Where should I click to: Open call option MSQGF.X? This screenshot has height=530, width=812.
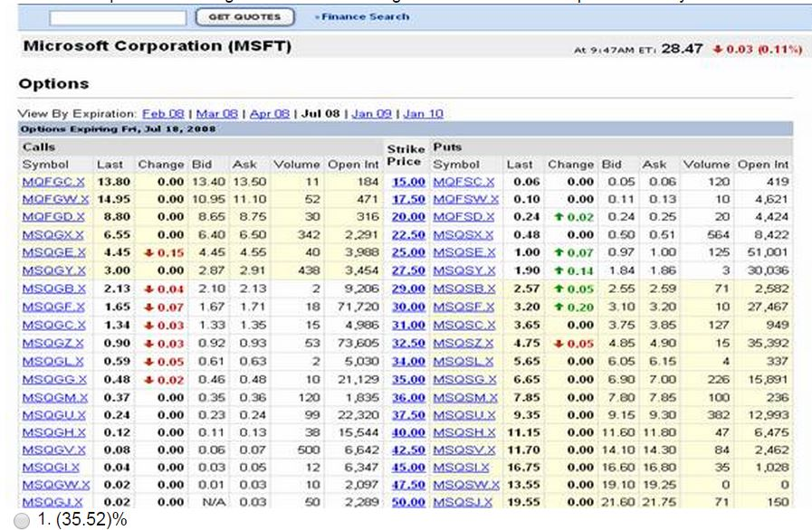point(53,307)
